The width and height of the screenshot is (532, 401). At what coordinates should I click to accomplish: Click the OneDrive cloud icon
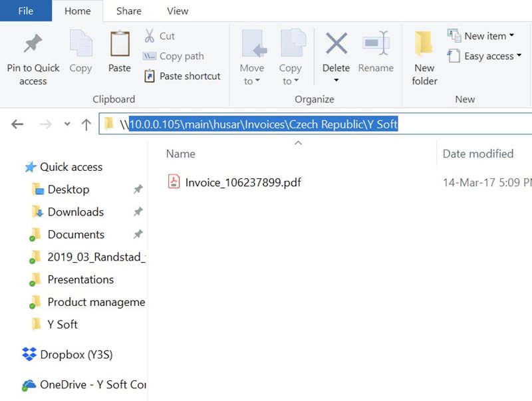pyautogui.click(x=29, y=385)
